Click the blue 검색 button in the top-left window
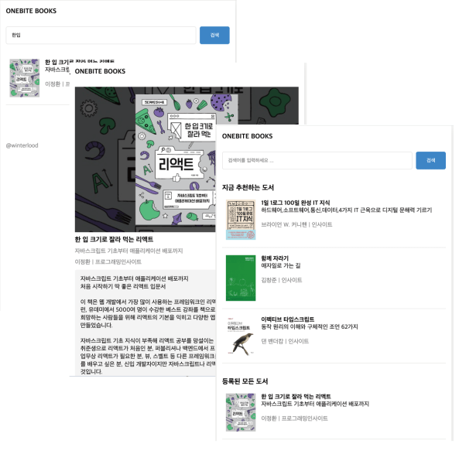The height and width of the screenshot is (454, 476). tap(214, 35)
